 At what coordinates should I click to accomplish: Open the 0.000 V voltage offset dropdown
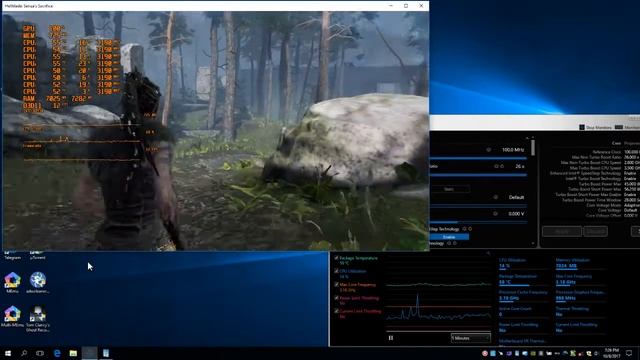[x=516, y=213]
